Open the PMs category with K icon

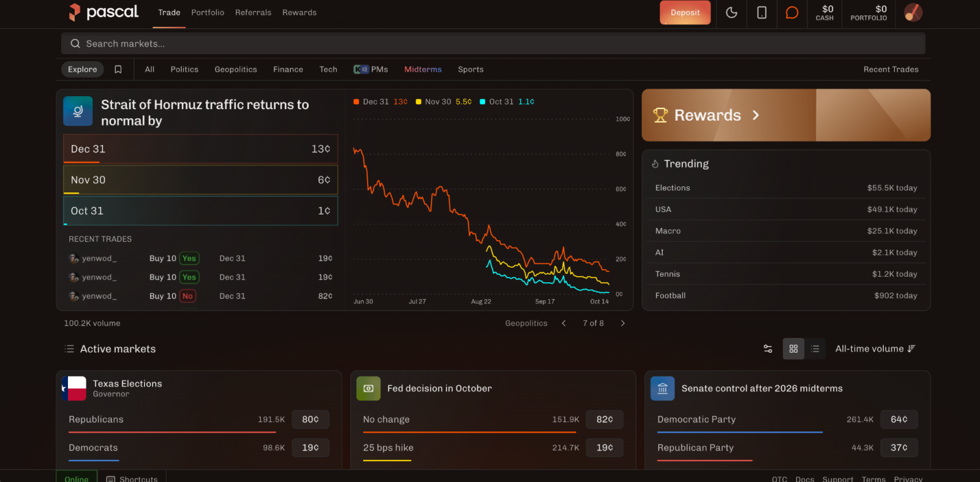pyautogui.click(x=371, y=69)
